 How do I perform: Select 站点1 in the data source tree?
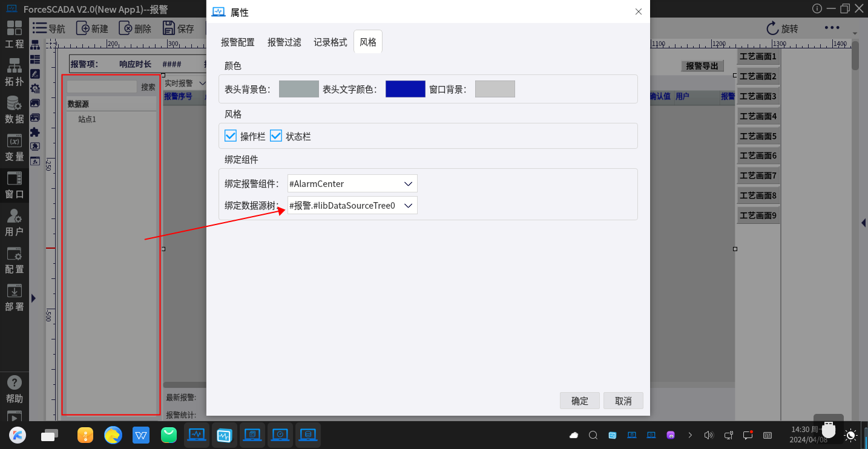tap(87, 119)
